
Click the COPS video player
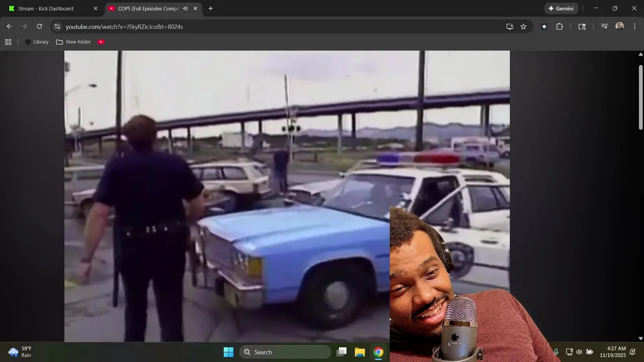tap(287, 196)
